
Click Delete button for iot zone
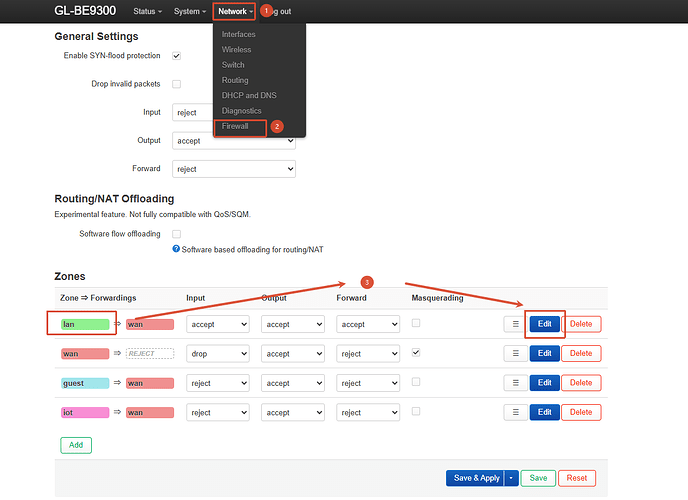581,412
